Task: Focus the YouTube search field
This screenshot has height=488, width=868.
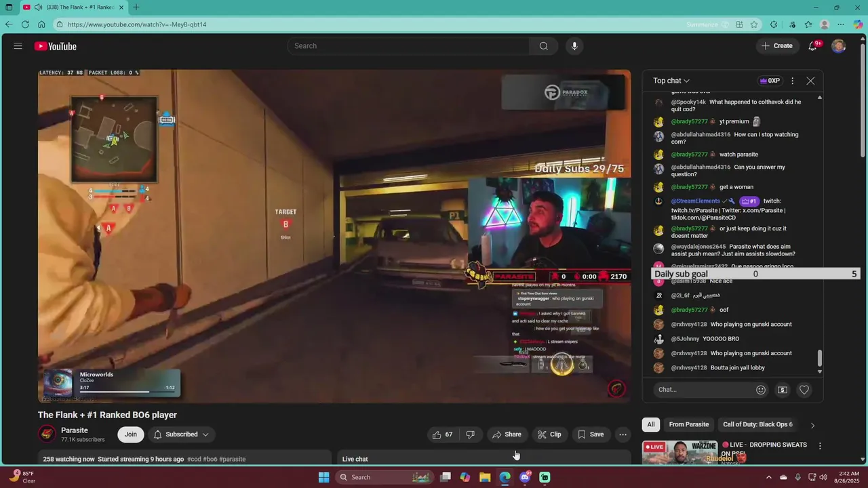Action: (408, 46)
